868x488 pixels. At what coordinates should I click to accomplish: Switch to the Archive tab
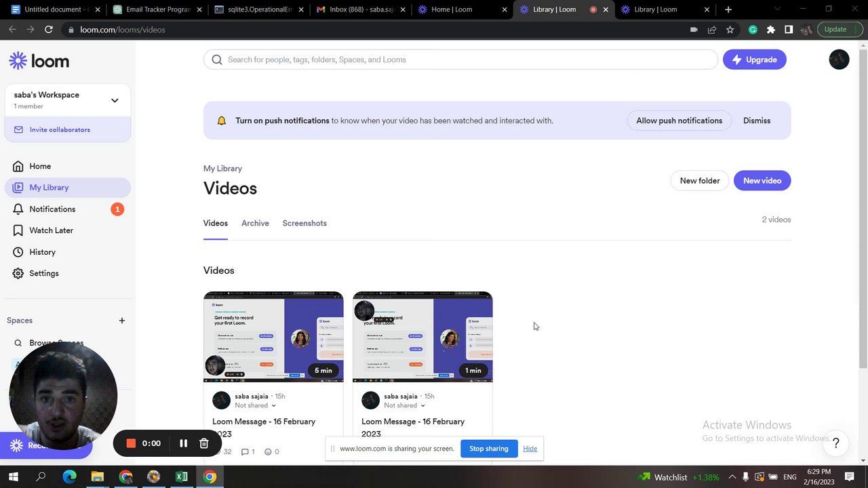tap(255, 223)
